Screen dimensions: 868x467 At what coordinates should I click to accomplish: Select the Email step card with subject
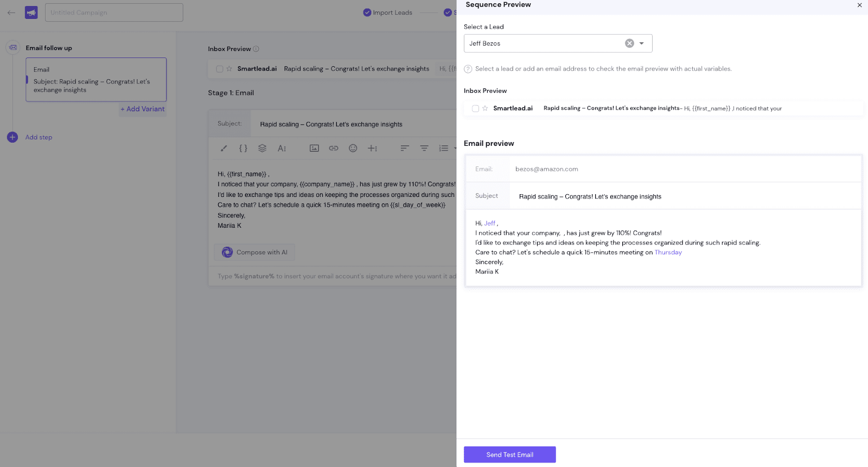tap(96, 80)
